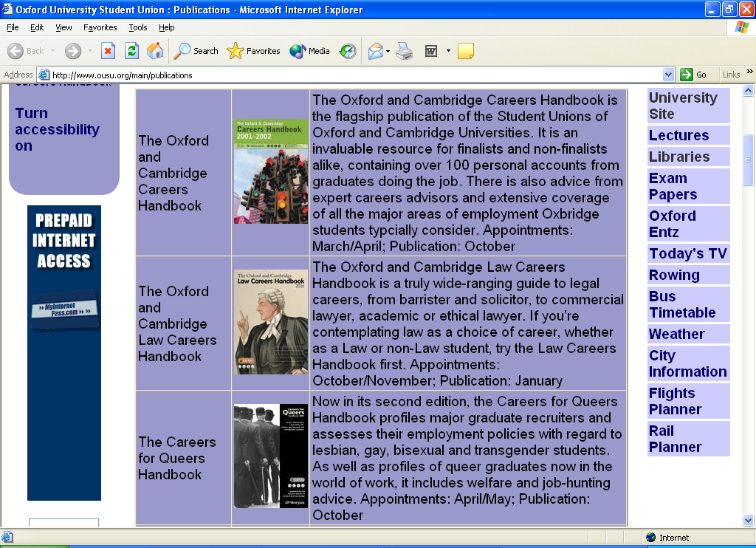
Task: Open the Edit menu
Action: point(37,27)
